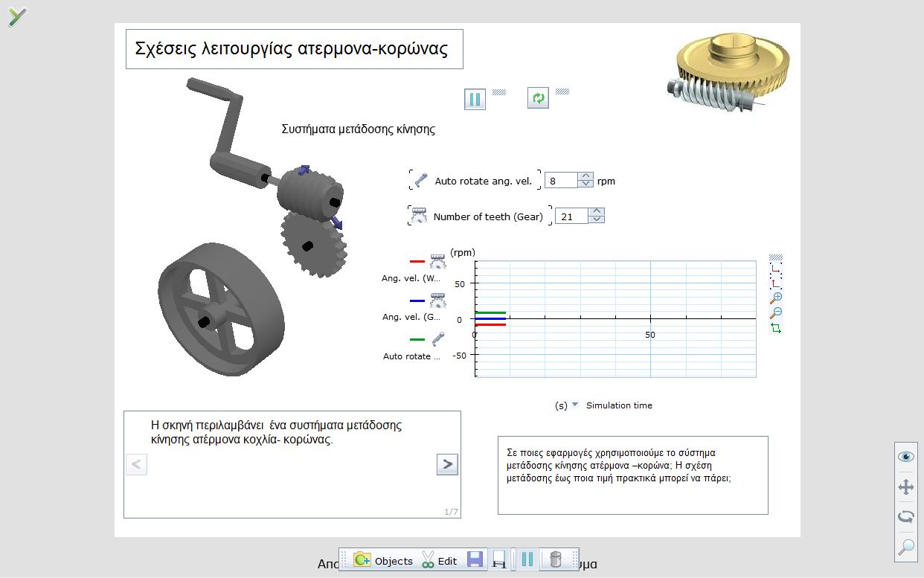
Task: Increase number of gear teeth
Action: tap(597, 212)
